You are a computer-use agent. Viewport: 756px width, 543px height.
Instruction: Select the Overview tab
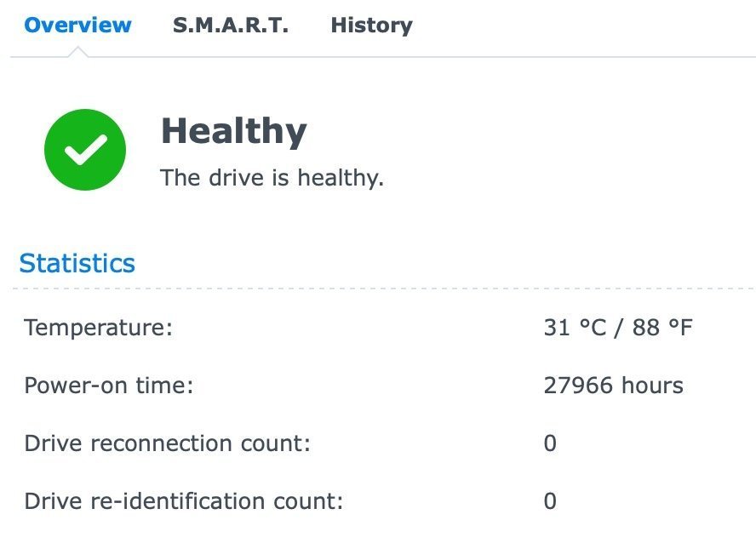pos(77,26)
